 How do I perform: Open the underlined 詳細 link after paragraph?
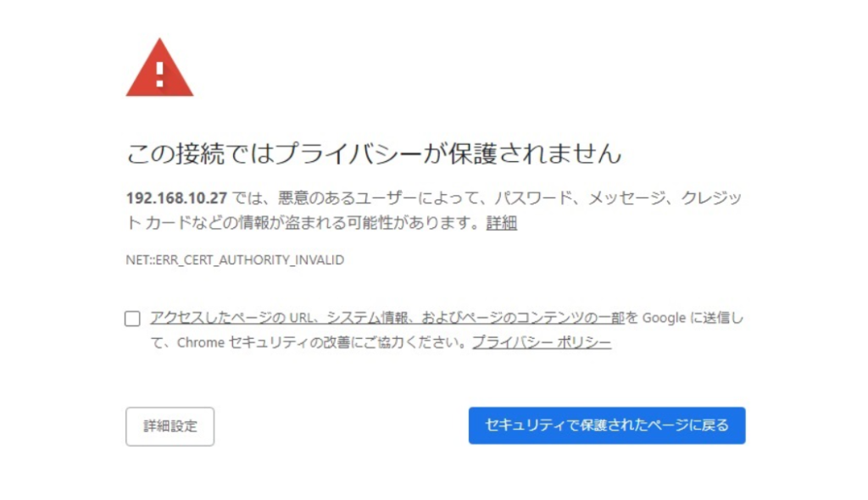[502, 223]
